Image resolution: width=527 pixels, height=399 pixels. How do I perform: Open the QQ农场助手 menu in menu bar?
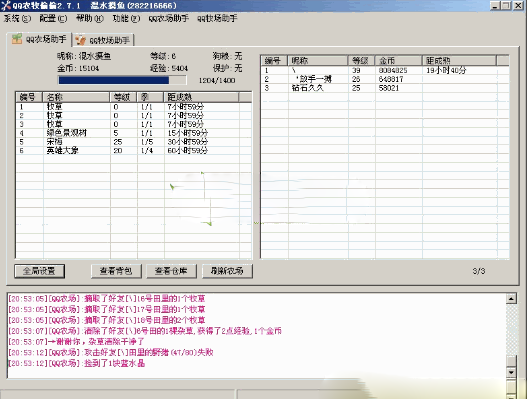[169, 18]
